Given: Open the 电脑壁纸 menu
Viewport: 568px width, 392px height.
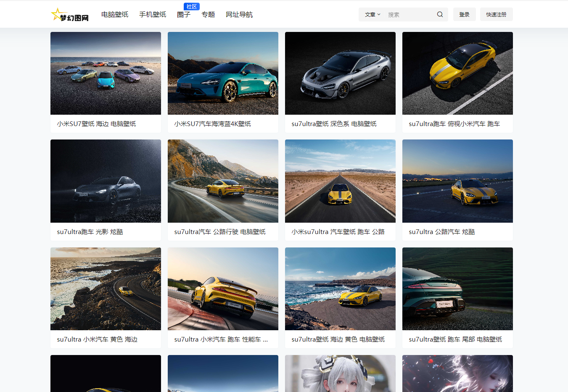Looking at the screenshot, I should (x=115, y=14).
